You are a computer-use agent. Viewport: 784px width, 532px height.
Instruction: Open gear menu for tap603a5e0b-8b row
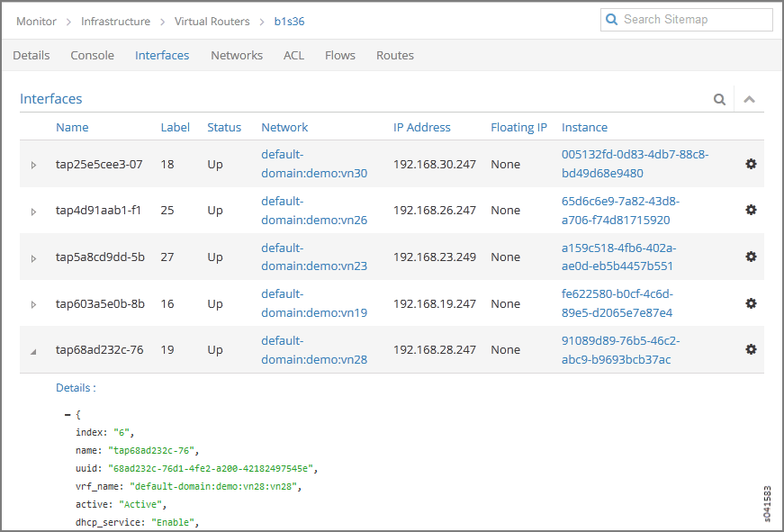751,303
